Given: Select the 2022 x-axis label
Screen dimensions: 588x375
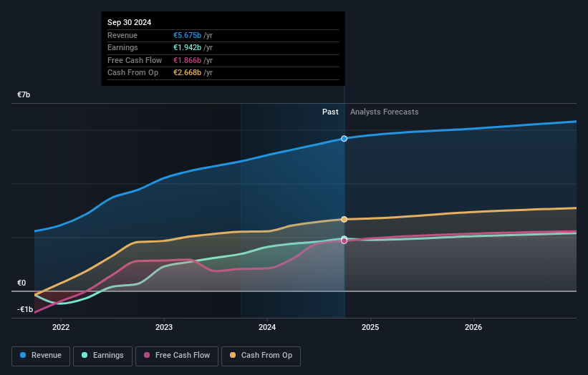Looking at the screenshot, I should 61,327.
